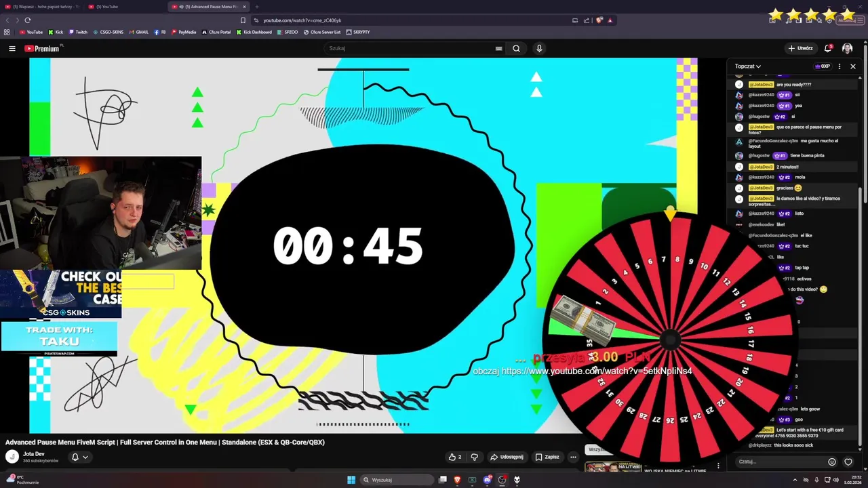Open the PayMedia bookmark

tap(183, 32)
